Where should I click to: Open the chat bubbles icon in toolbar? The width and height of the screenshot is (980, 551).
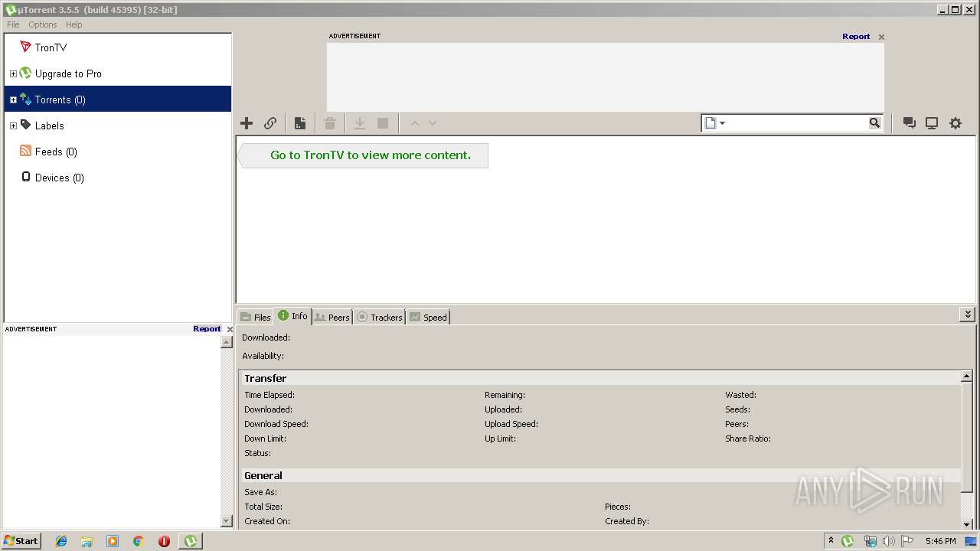click(x=910, y=123)
